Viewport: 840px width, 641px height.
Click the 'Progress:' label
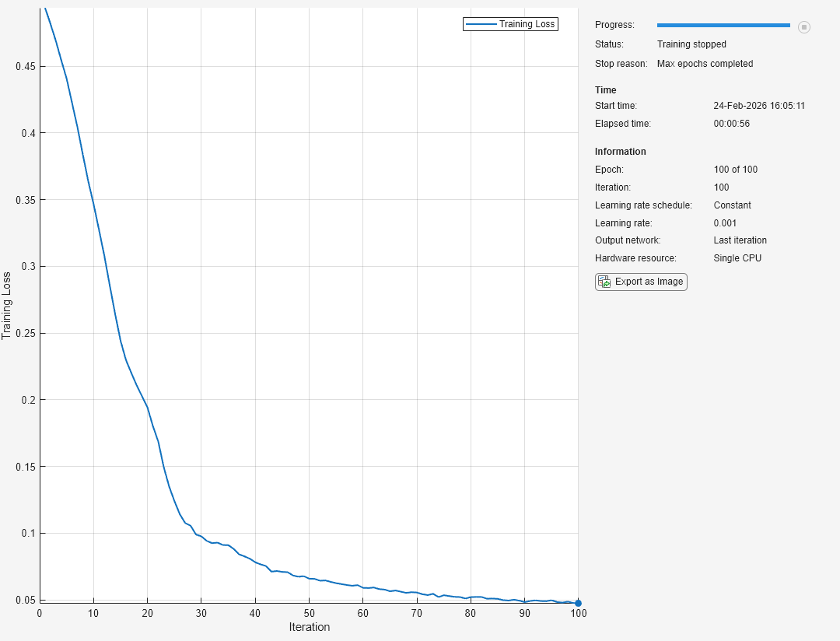pyautogui.click(x=614, y=25)
